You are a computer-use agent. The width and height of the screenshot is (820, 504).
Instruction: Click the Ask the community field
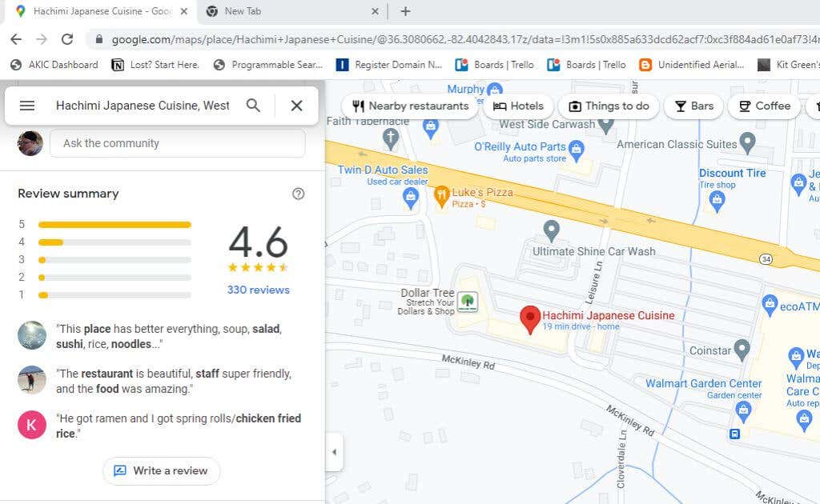177,143
